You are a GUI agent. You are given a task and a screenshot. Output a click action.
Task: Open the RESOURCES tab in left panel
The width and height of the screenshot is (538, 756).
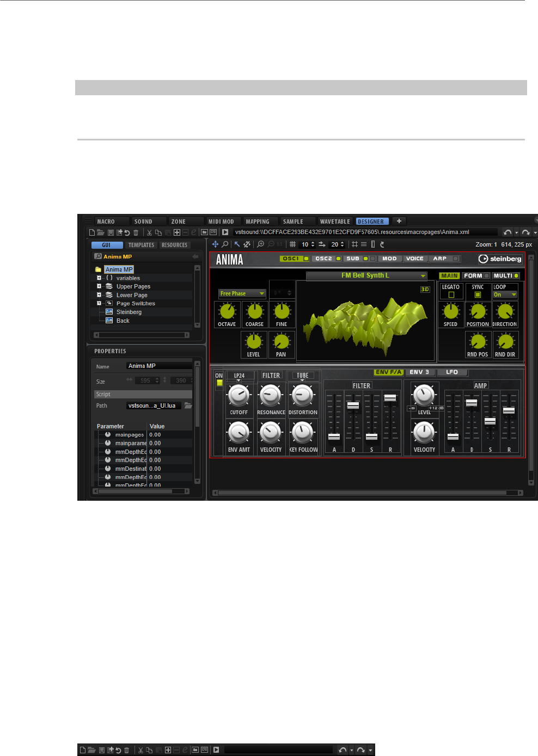point(174,245)
